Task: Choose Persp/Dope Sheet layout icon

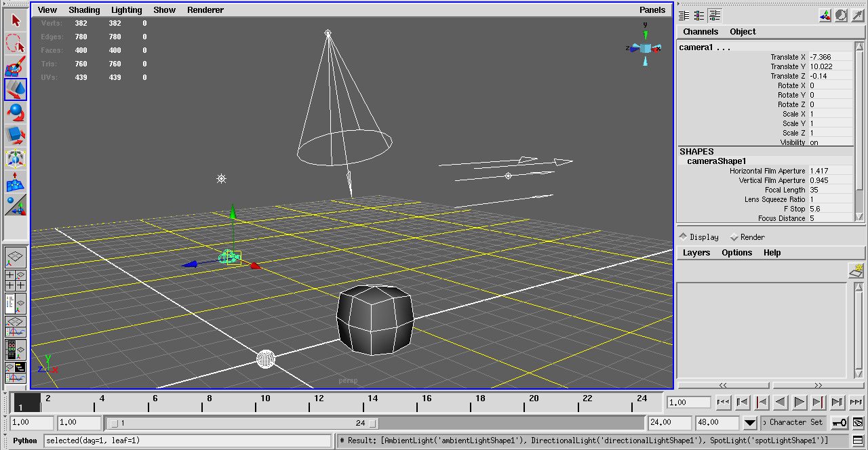Action: coord(16,373)
